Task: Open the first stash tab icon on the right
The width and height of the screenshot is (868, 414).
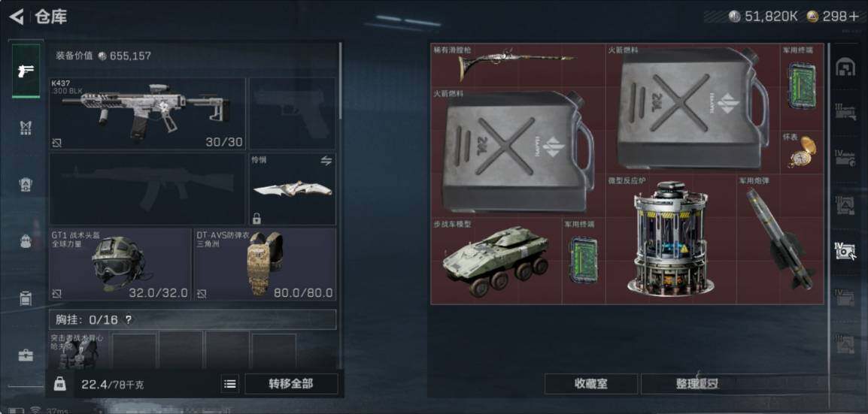Action: pos(845,68)
